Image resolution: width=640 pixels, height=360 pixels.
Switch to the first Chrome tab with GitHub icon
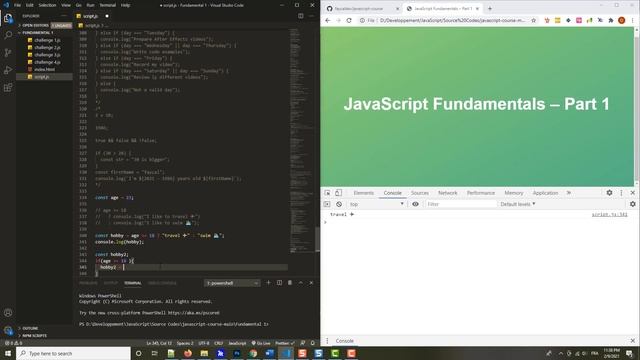(362, 8)
